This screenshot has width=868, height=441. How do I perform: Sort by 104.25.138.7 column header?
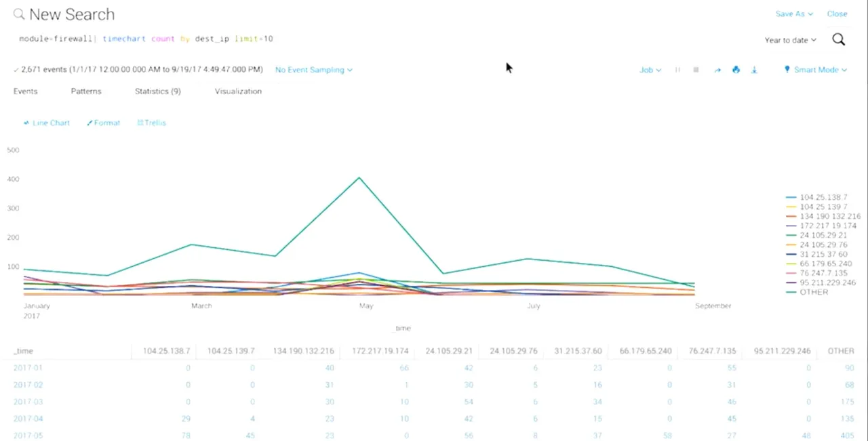(165, 351)
